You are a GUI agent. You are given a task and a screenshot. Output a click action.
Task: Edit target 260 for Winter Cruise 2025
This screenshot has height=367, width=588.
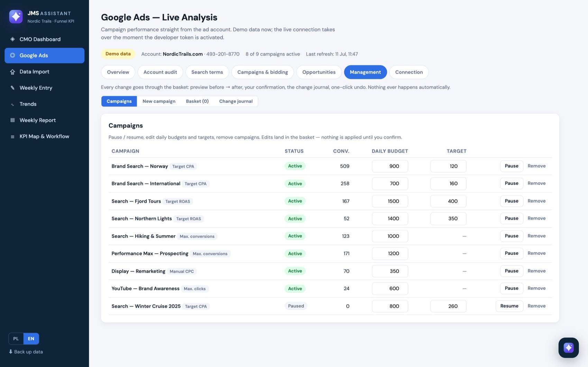click(x=448, y=306)
